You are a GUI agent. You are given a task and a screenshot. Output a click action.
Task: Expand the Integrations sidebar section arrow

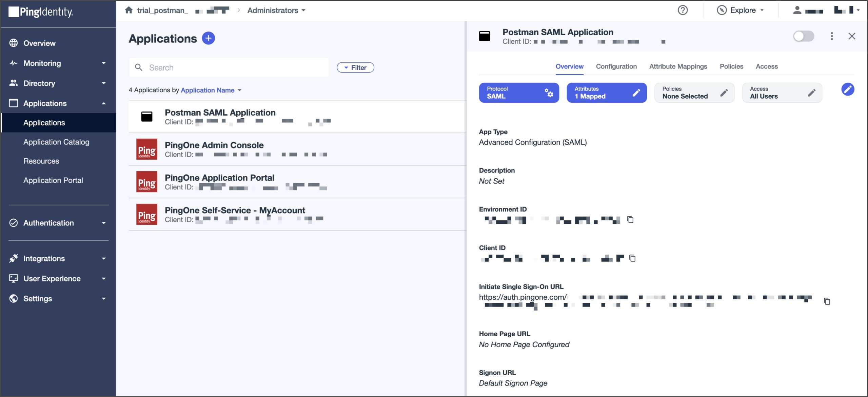104,258
